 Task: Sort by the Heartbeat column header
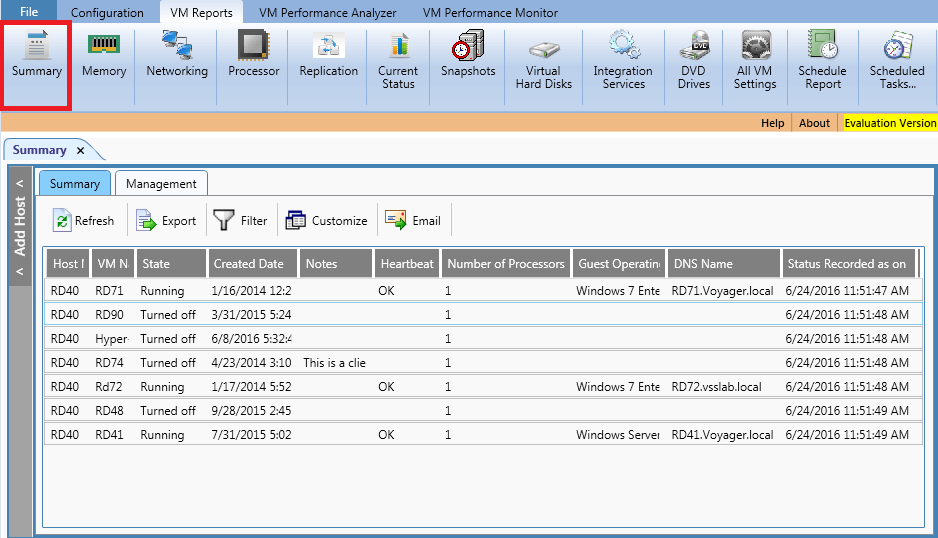(x=407, y=263)
